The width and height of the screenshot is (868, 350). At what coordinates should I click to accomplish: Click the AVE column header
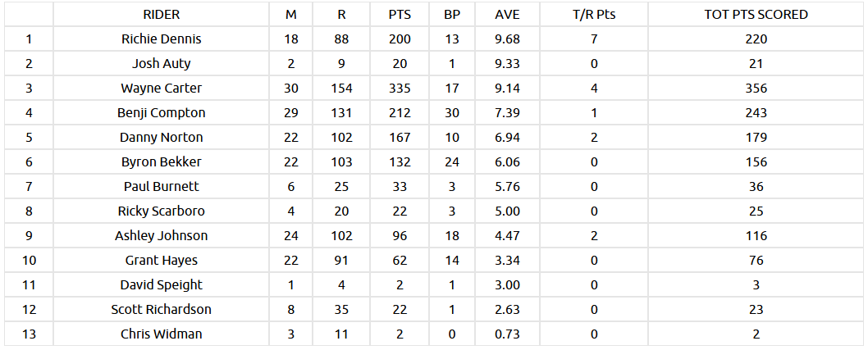[x=508, y=15]
